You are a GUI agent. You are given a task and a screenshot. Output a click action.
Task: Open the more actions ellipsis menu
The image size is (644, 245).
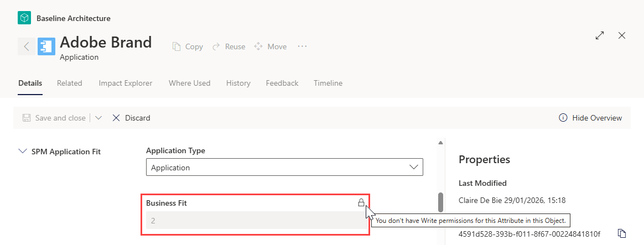302,46
